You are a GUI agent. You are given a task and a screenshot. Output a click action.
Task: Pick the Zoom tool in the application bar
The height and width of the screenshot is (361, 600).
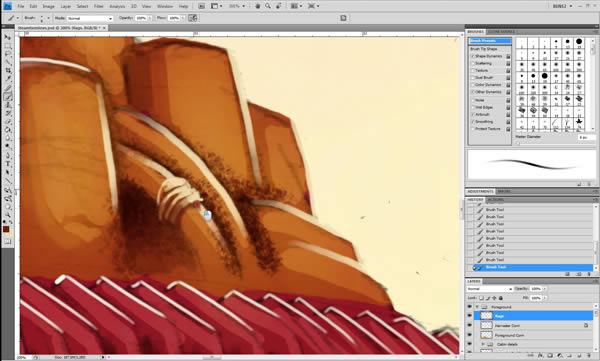tap(268, 6)
